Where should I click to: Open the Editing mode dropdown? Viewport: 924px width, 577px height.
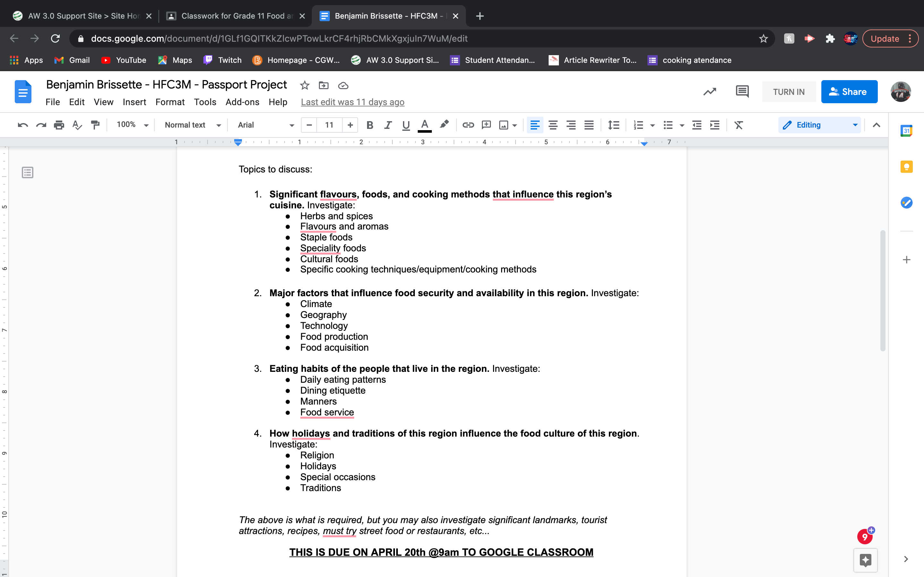[819, 125]
